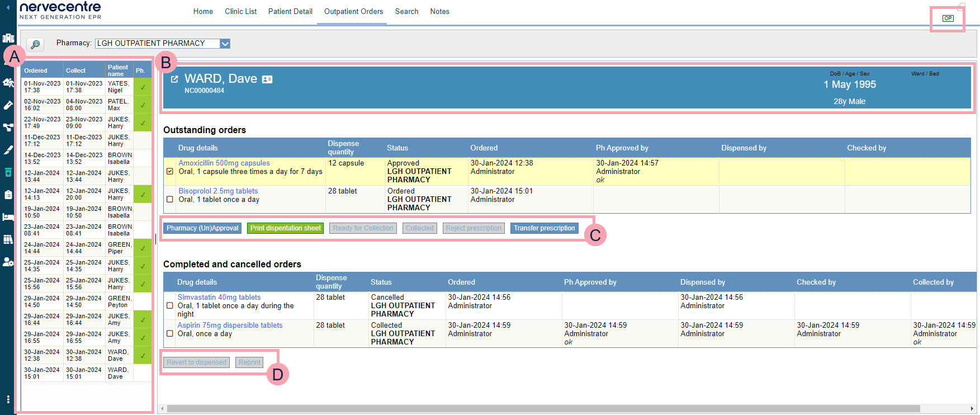The width and height of the screenshot is (980, 415).
Task: Click the ID card icon after Dave
Action: click(x=267, y=80)
